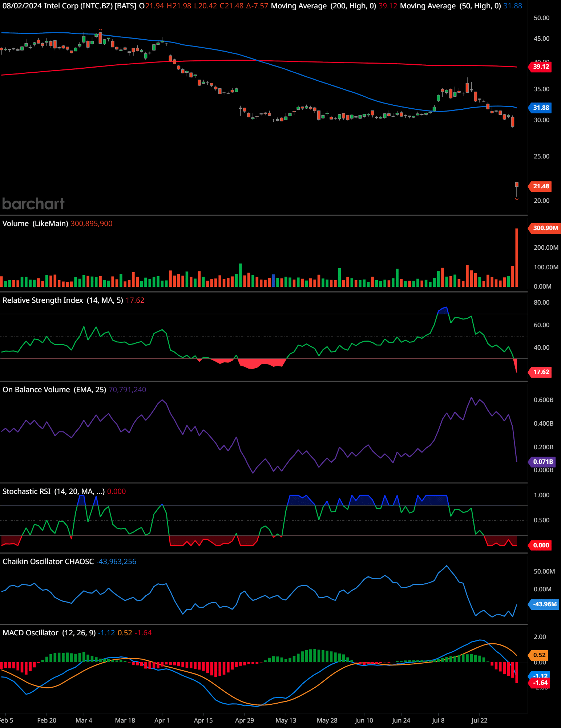
Task: Click the Apr 1 date axis label
Action: [162, 720]
